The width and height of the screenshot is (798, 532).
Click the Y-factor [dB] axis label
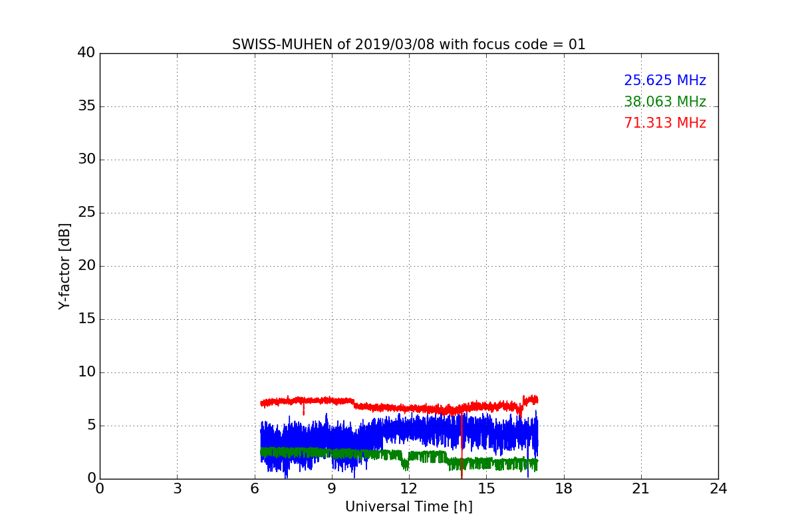pyautogui.click(x=65, y=266)
